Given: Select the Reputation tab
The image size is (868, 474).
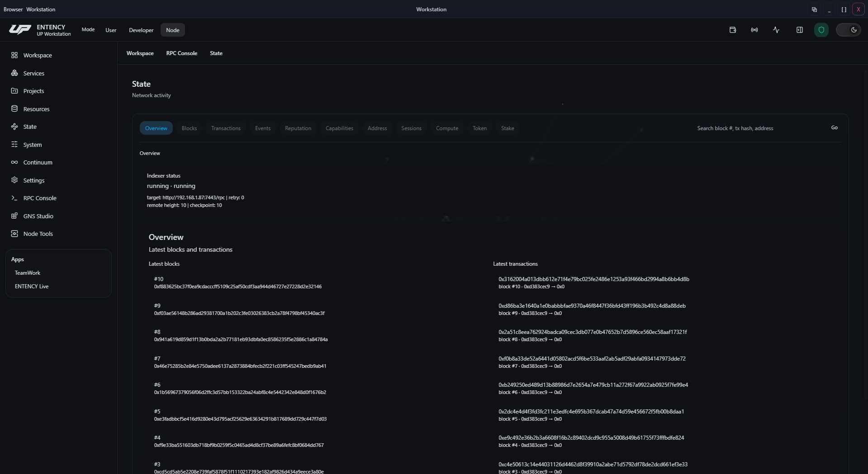Looking at the screenshot, I should pyautogui.click(x=298, y=128).
